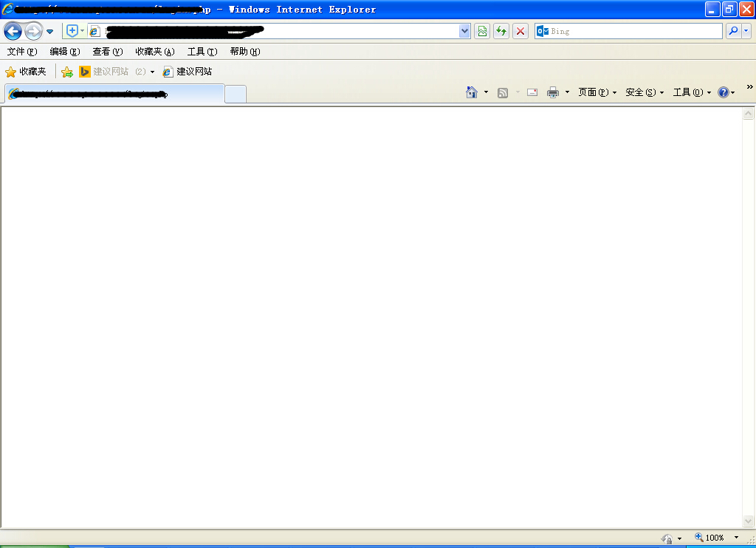This screenshot has width=756, height=548.
Task: Click the Bing search box
Action: [x=628, y=31]
